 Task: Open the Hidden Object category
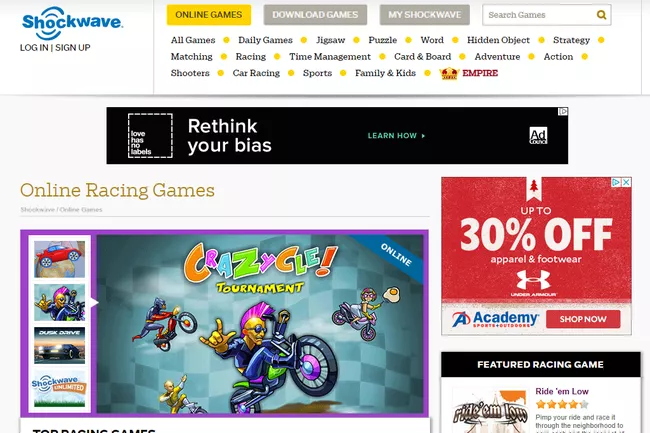(498, 40)
